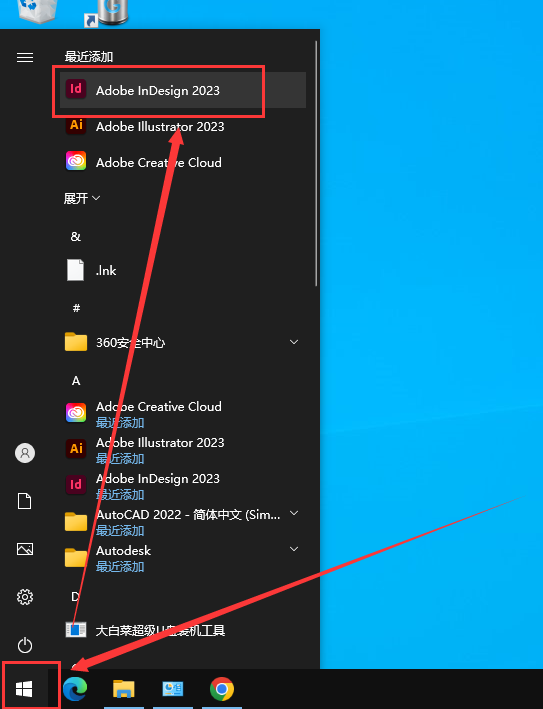Open Settings gear in Start sidebar
The image size is (543, 709).
(x=25, y=597)
